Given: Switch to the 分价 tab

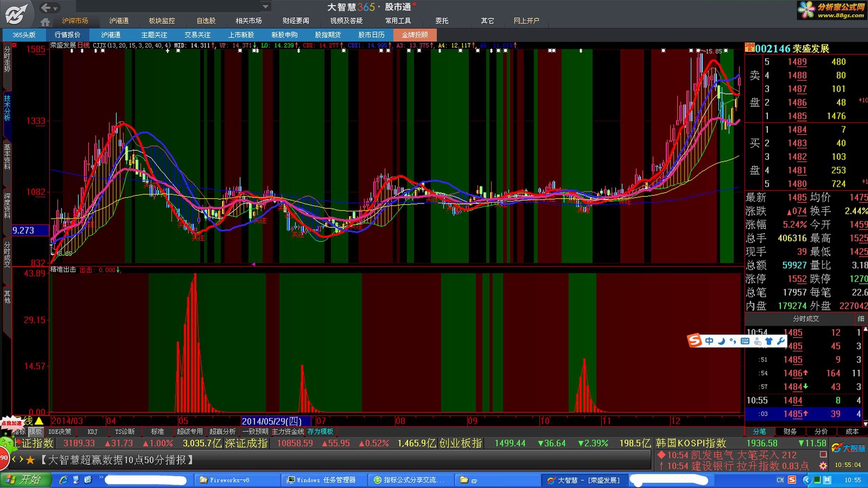Looking at the screenshot, I should [x=821, y=431].
